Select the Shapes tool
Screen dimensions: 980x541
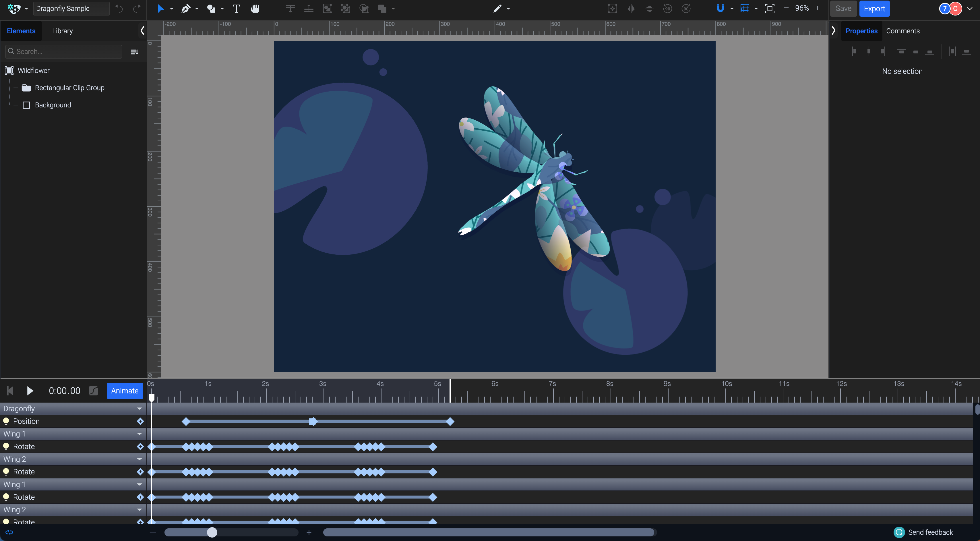[211, 8]
